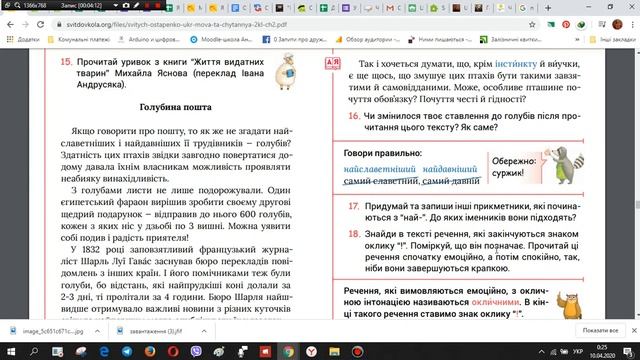Click the Показати все downloads button
Viewport: 640px width, 360px height.
point(600,331)
